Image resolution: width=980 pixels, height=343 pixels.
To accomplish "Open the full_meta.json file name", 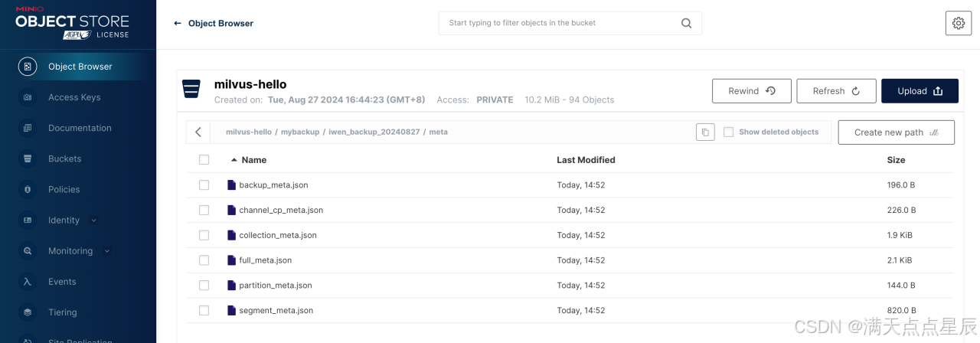I will coord(265,260).
